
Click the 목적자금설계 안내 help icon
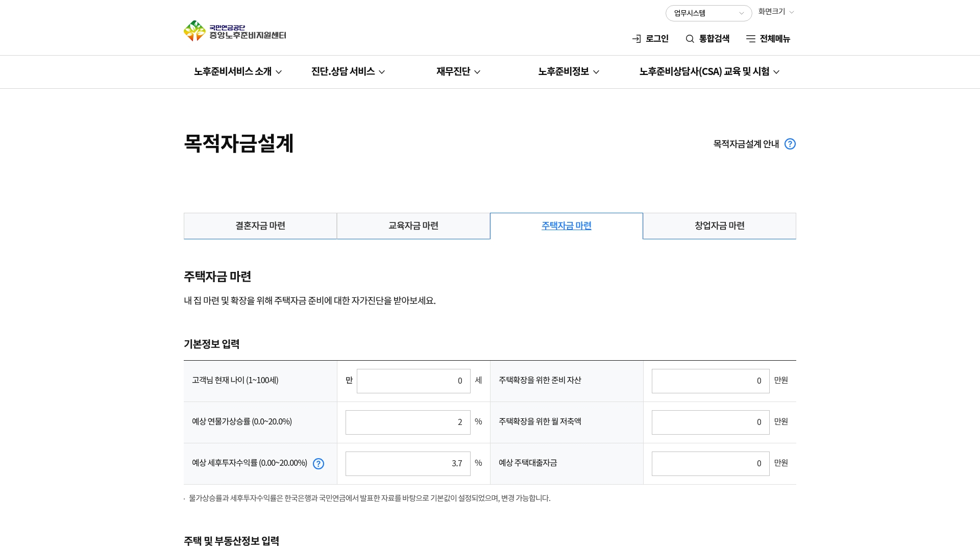[790, 144]
